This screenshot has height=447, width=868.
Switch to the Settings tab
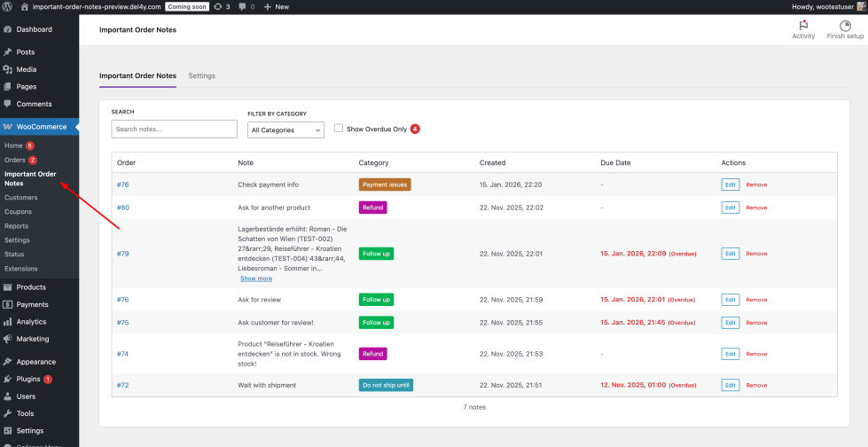point(201,76)
